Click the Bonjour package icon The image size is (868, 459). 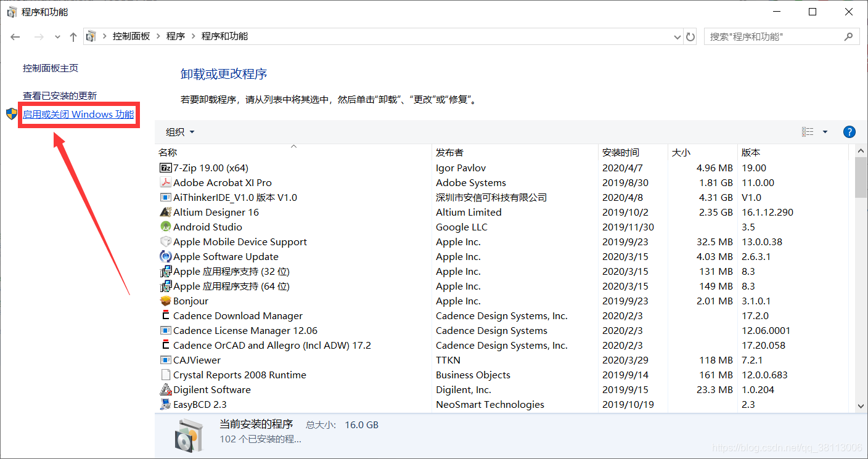pos(165,301)
